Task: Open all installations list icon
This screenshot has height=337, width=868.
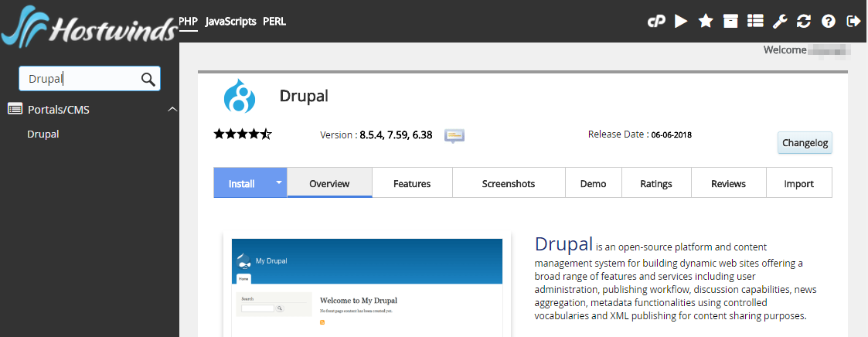Action: click(755, 22)
